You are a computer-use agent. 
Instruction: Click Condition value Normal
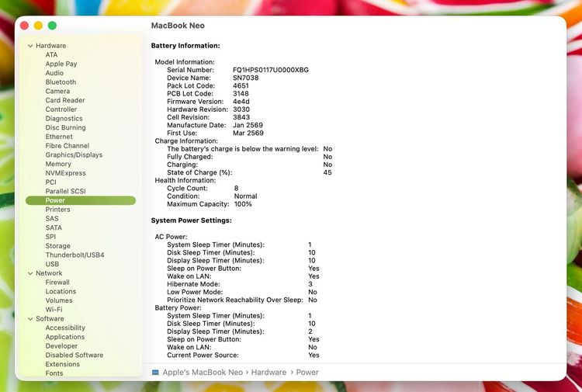pyautogui.click(x=246, y=196)
